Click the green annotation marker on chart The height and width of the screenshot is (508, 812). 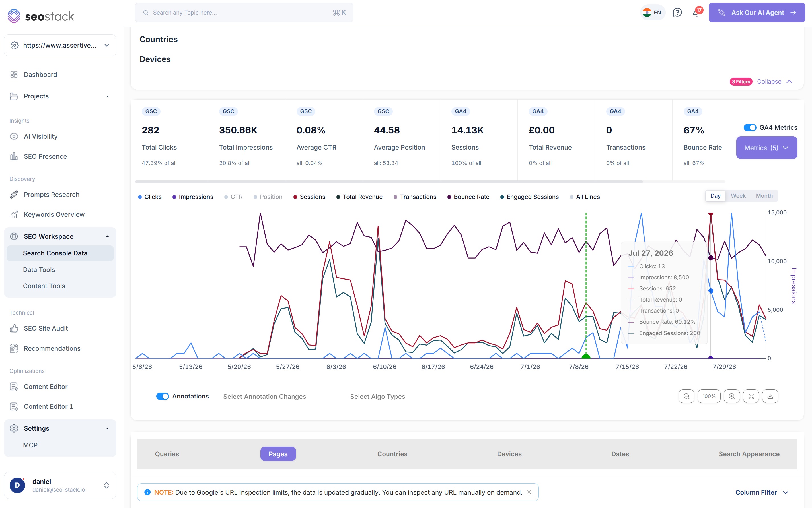click(x=586, y=356)
